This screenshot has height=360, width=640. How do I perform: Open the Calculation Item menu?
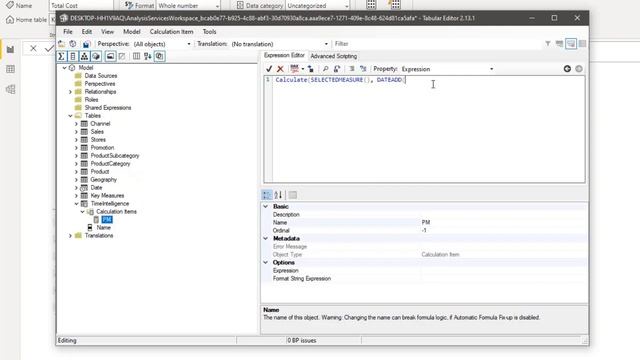click(x=171, y=31)
